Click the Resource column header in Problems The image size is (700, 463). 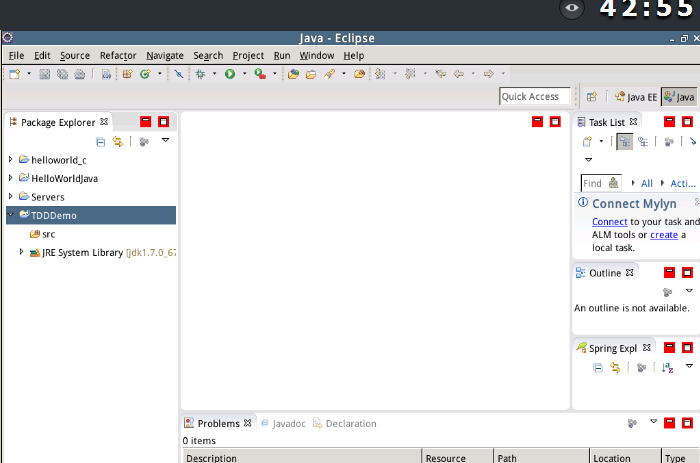coord(458,457)
